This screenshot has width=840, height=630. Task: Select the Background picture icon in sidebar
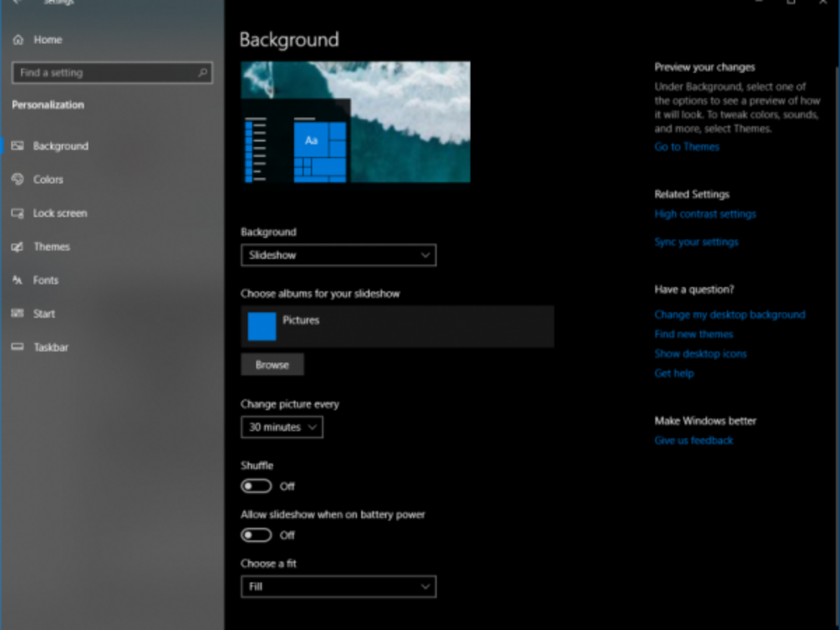click(18, 146)
